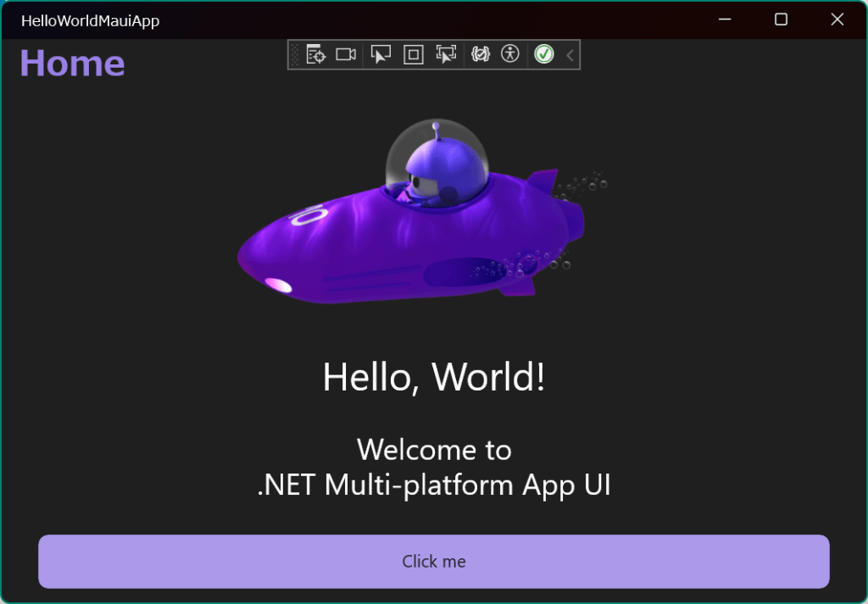Image resolution: width=868 pixels, height=604 pixels.
Task: Click the video camera icon in debug toolbar
Action: [x=345, y=55]
